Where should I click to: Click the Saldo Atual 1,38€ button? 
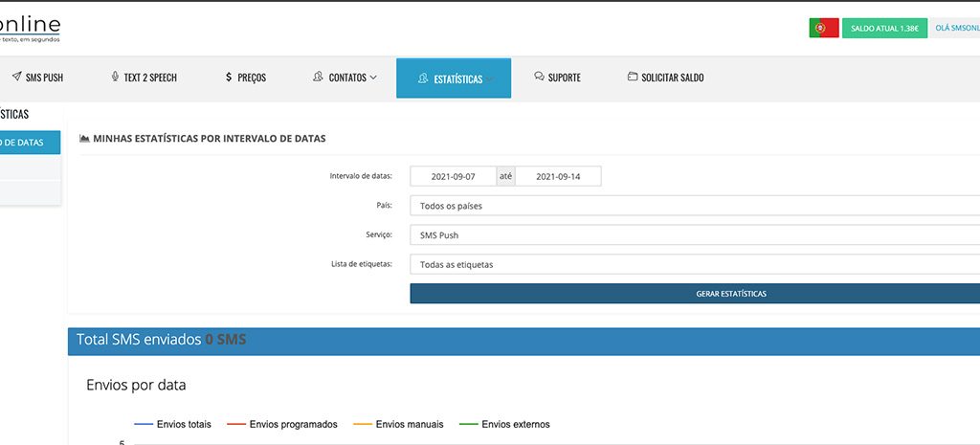(x=884, y=29)
